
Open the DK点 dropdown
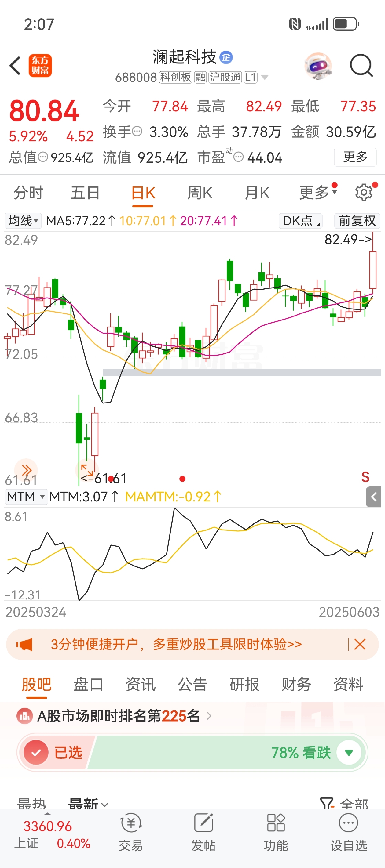click(x=300, y=221)
